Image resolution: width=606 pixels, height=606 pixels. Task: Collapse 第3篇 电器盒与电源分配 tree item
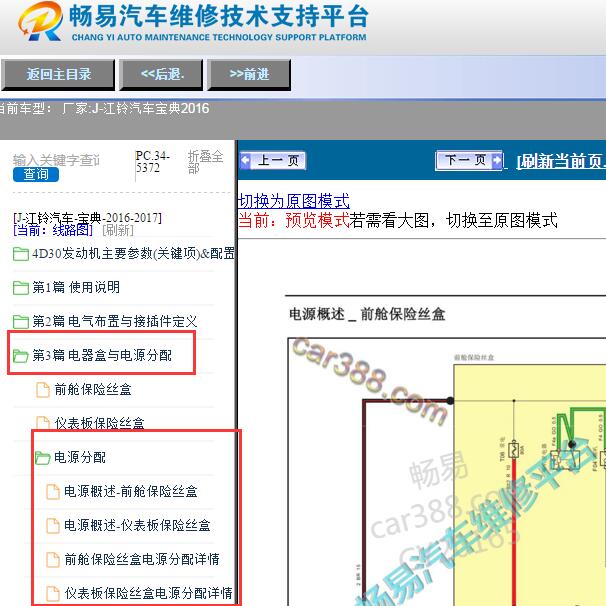[x=102, y=356]
